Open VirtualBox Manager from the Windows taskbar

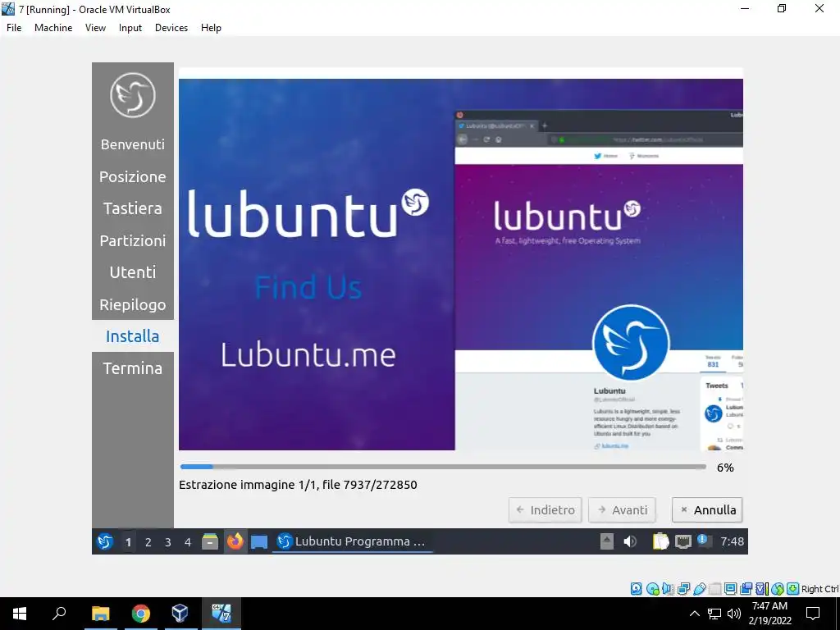pyautogui.click(x=180, y=614)
